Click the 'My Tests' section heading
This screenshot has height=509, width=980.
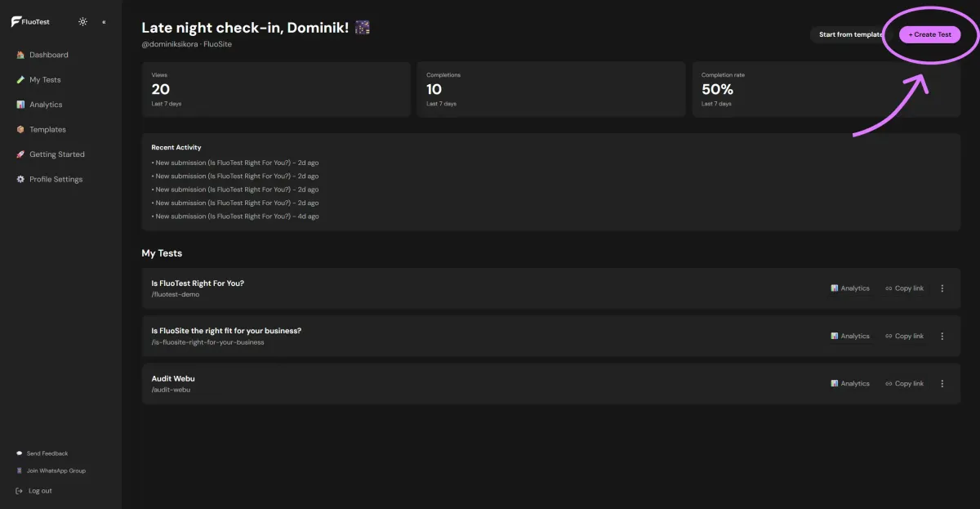click(x=162, y=253)
